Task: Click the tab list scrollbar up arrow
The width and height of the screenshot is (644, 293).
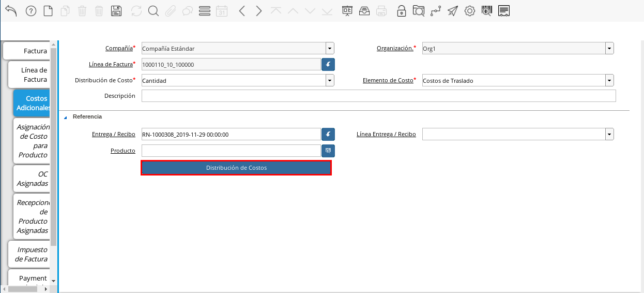Action: [x=53, y=45]
